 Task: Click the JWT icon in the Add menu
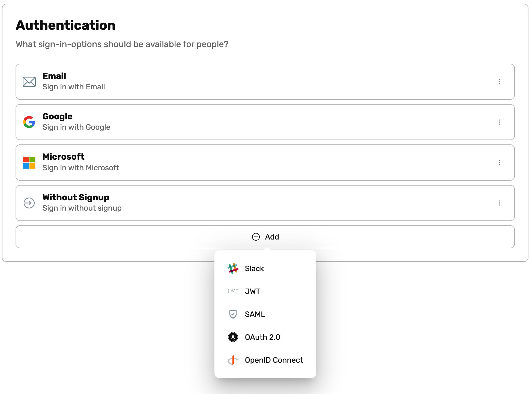pos(233,291)
